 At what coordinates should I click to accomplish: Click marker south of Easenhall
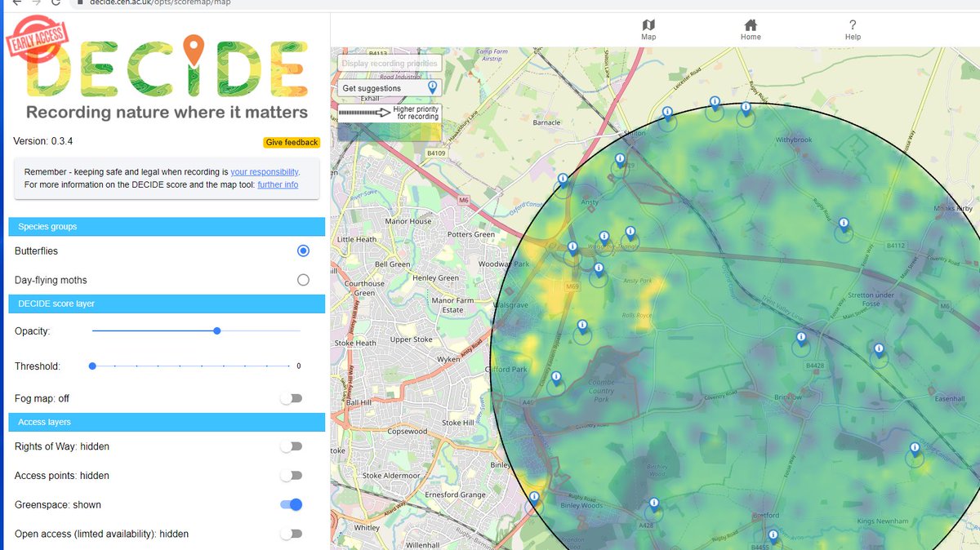(915, 450)
